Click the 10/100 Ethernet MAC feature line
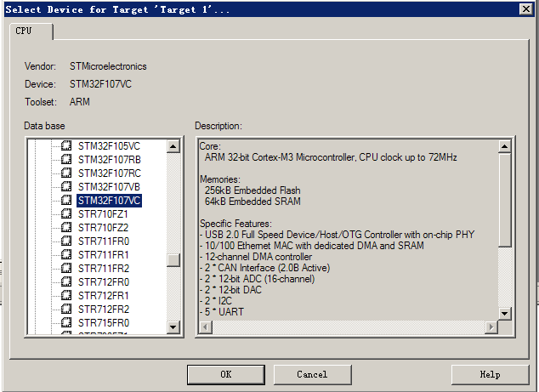The height and width of the screenshot is (392, 539). pyautogui.click(x=312, y=246)
